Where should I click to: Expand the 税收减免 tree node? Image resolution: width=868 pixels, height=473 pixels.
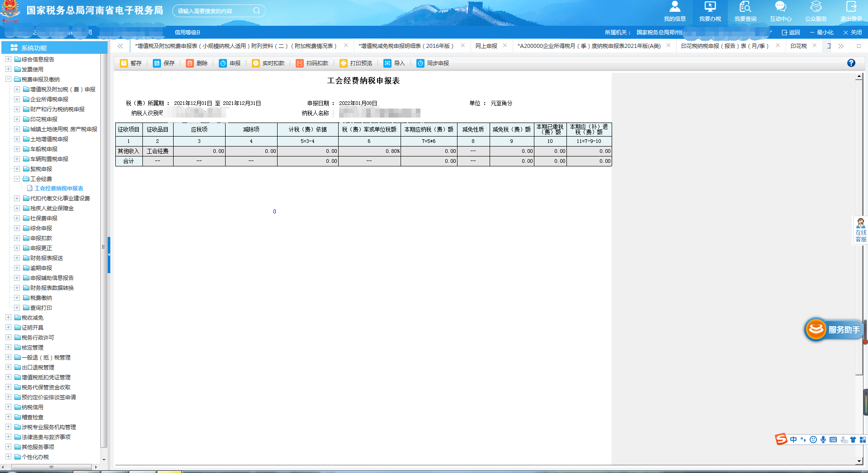(8, 317)
